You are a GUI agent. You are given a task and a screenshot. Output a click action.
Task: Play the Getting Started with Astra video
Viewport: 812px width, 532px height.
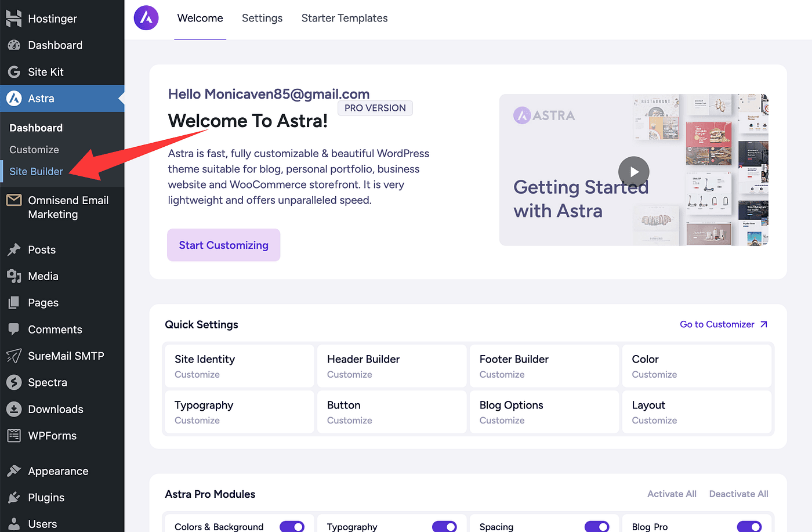click(633, 172)
